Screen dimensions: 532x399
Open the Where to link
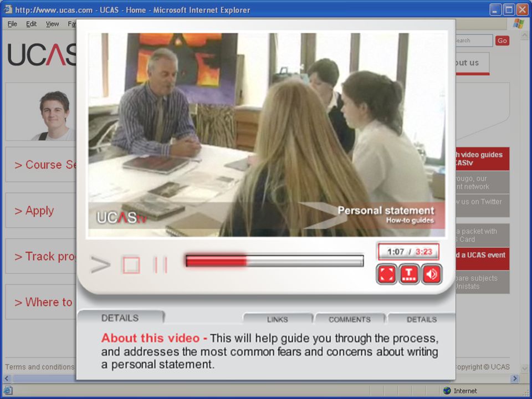[x=41, y=302]
